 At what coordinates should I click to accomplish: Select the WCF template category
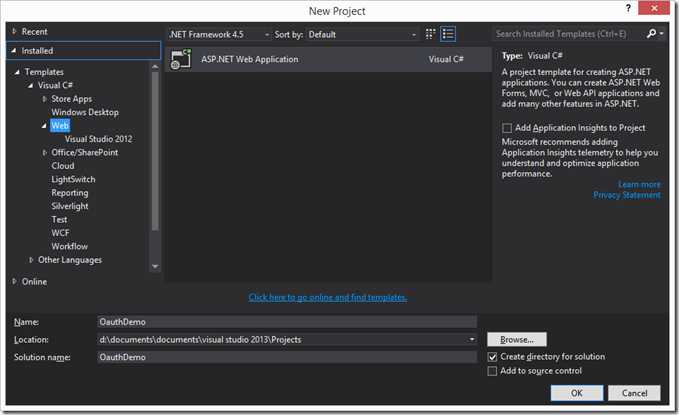tap(60, 233)
